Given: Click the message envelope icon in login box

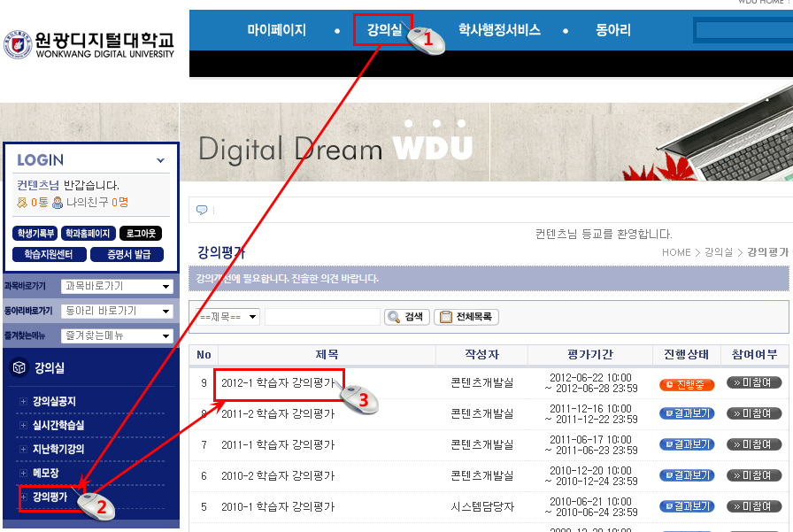Looking at the screenshot, I should (x=23, y=203).
